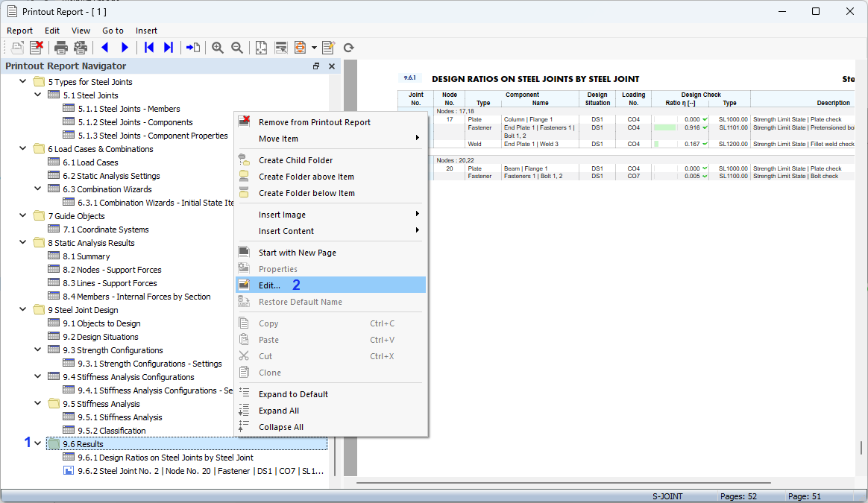Click the Zoom In magnifier icon
Viewport: 868px width, 503px height.
point(217,47)
